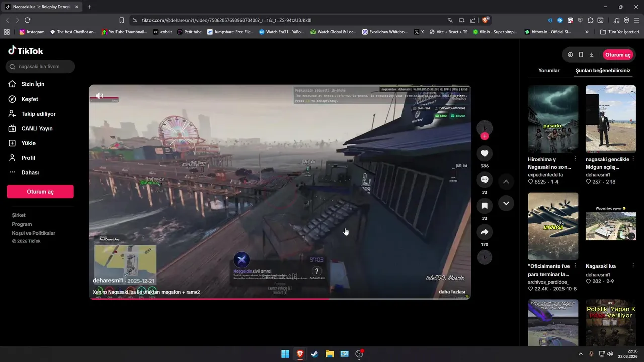Open Brave VPN shield icon

coord(626,20)
